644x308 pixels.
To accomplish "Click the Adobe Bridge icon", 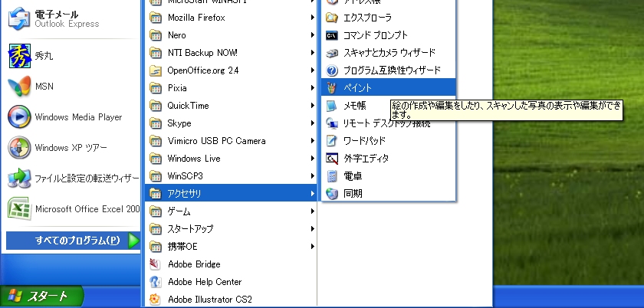I will 155,264.
